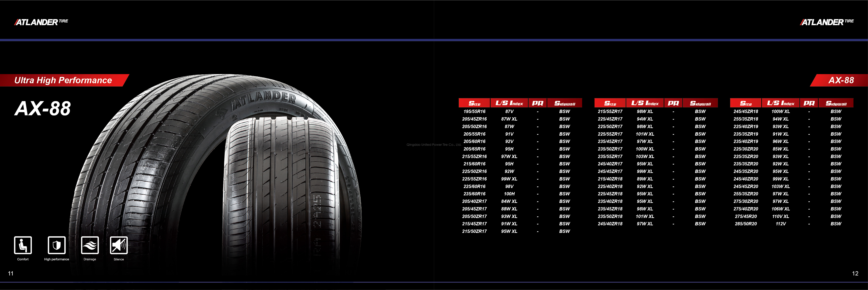Click the Sidewall header of the second table
The height and width of the screenshot is (290, 868).
700,103
